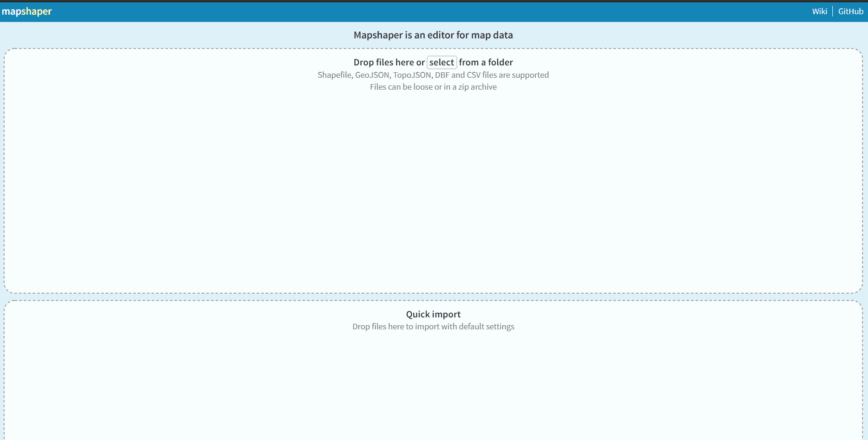This screenshot has width=868, height=440.
Task: Click the 'Quick import' heading
Action: point(433,314)
